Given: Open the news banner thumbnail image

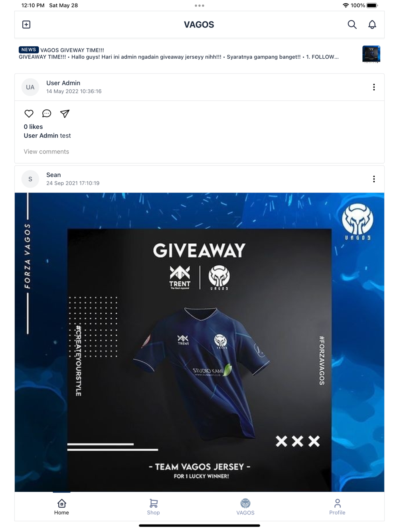Looking at the screenshot, I should [x=371, y=54].
